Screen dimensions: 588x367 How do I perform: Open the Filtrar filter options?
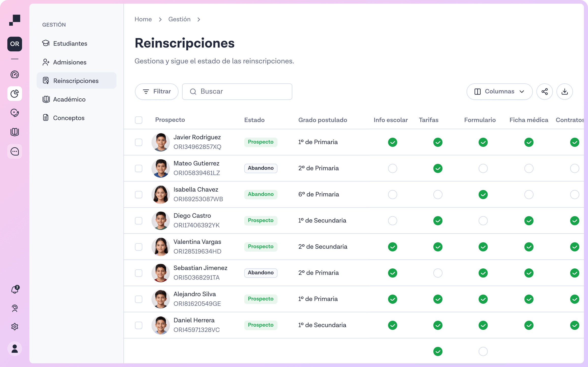(x=157, y=91)
